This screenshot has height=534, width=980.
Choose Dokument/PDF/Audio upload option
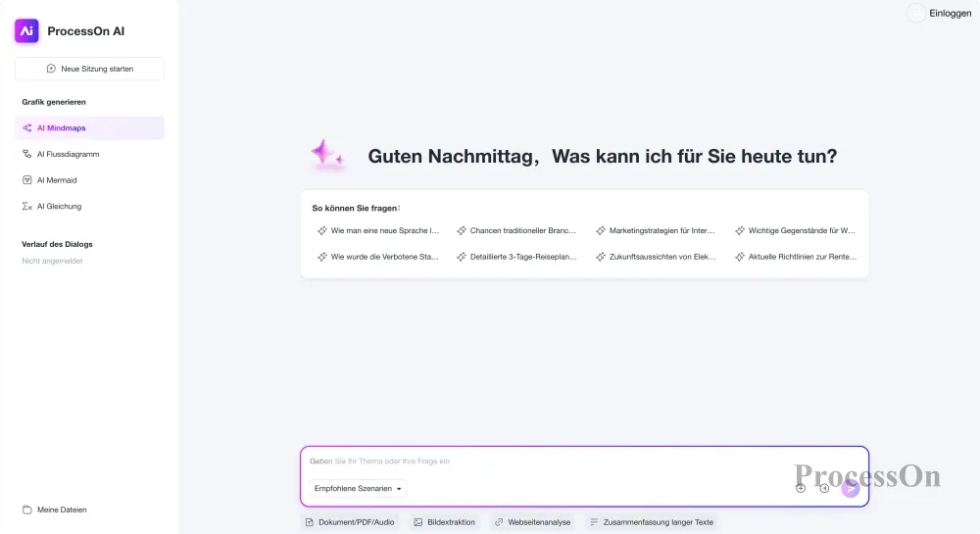click(x=350, y=522)
